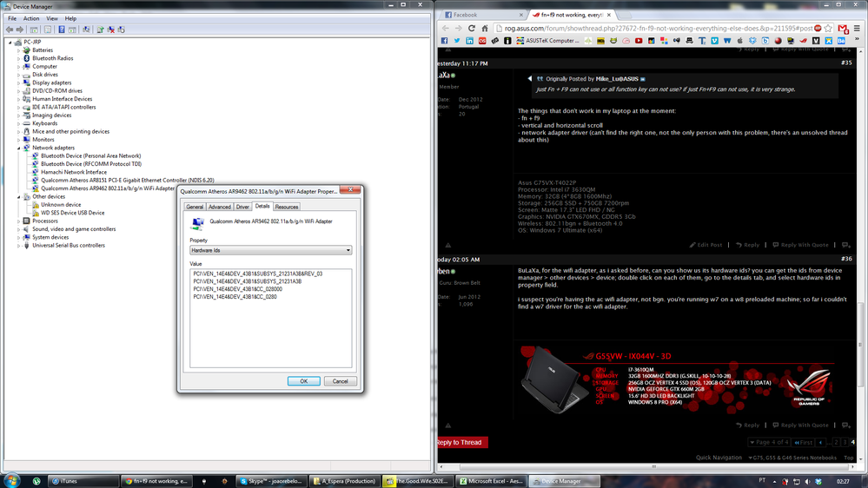Click the volume icon in system tray

pyautogui.click(x=807, y=481)
